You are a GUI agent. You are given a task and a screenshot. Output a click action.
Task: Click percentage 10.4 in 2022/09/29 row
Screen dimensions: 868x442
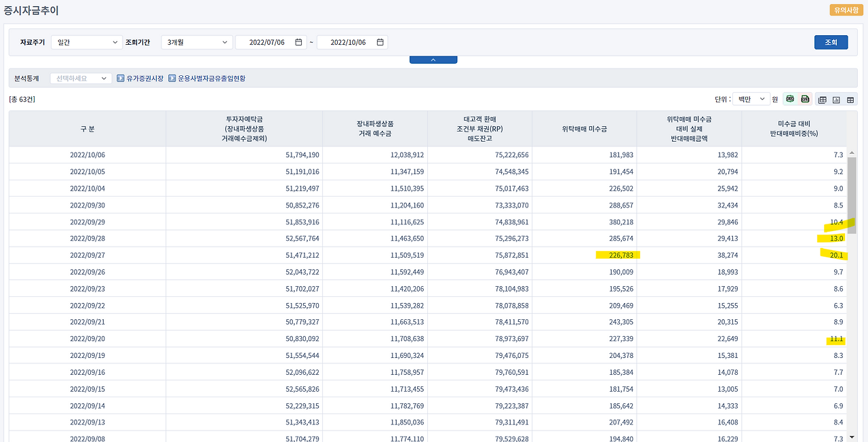pos(837,222)
